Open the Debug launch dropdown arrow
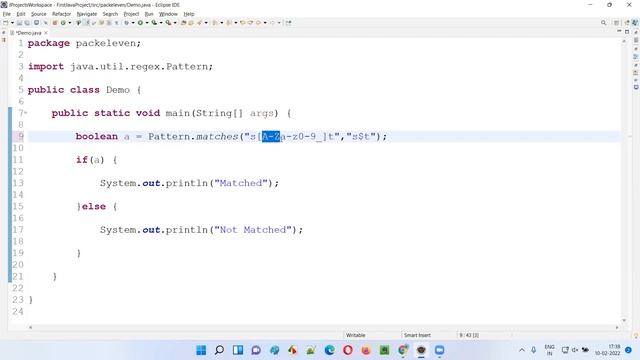The width and height of the screenshot is (640, 360). pos(133,23)
